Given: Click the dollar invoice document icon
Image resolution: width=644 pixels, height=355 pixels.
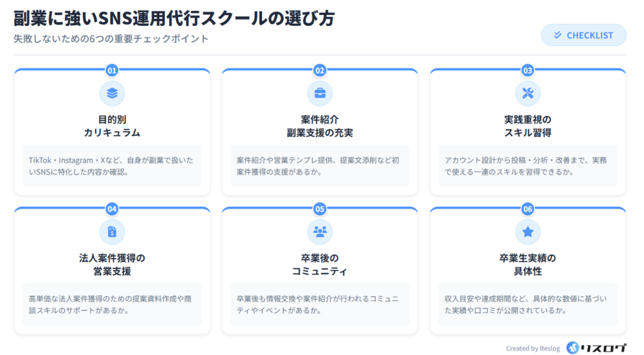Looking at the screenshot, I should click(112, 232).
